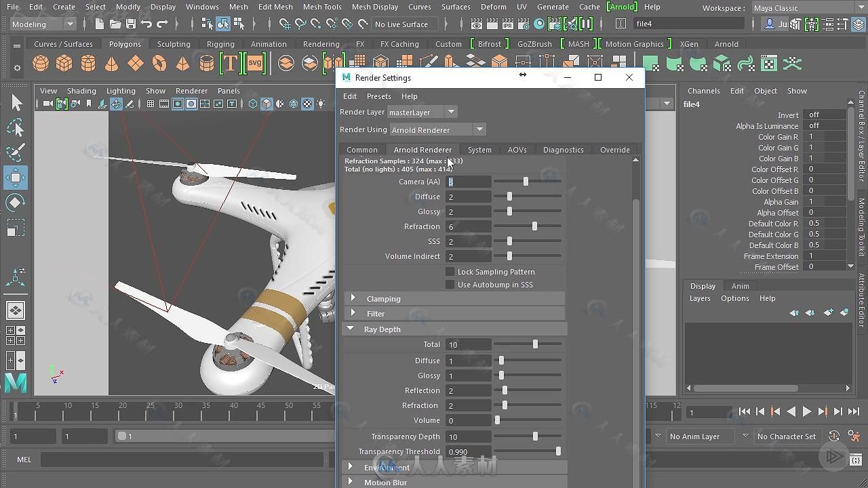Click the IPR render icon

pos(508,24)
